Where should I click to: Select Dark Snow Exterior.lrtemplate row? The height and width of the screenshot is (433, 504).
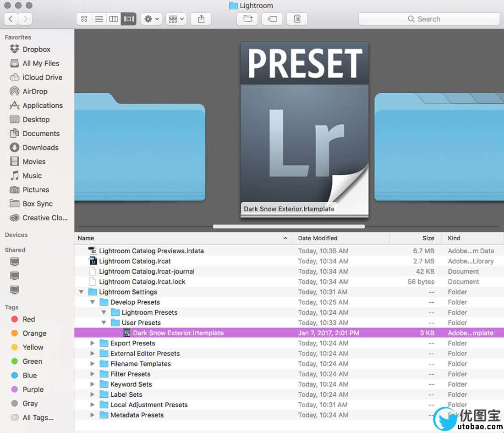point(289,333)
